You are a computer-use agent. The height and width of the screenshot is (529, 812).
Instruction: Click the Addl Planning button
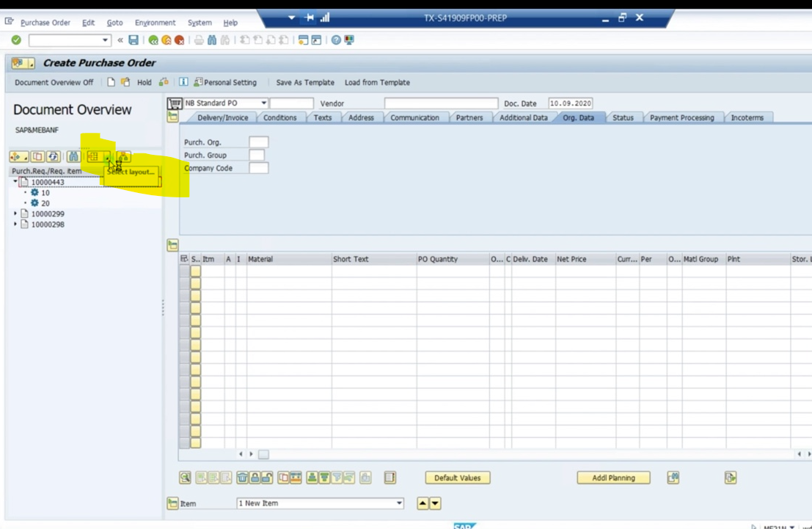click(x=613, y=478)
